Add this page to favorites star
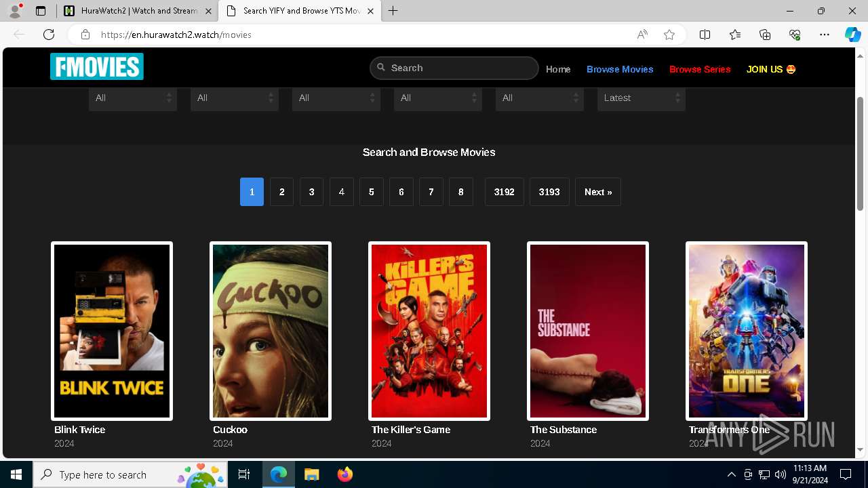868x488 pixels. tap(669, 35)
